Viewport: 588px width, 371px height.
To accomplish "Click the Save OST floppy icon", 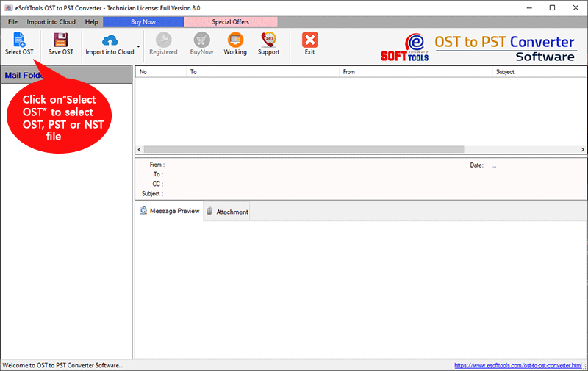I will tap(60, 40).
